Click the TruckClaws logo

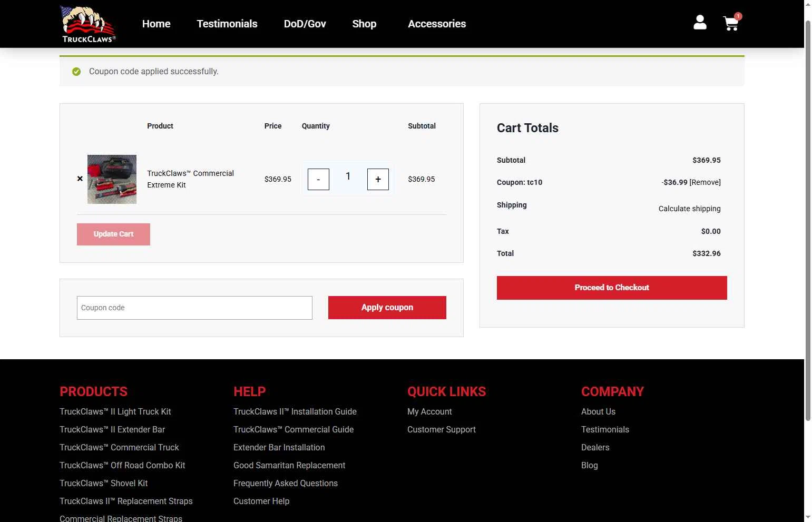pos(88,24)
